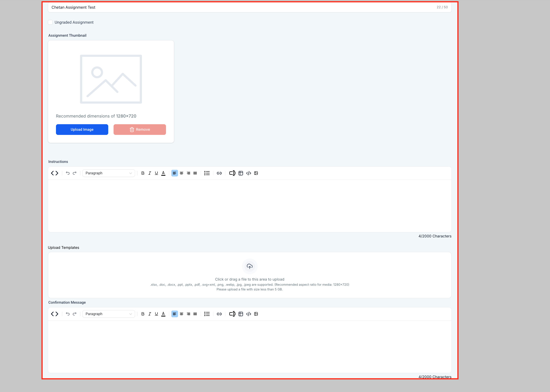Click the Upload Templates drop area

(250, 275)
